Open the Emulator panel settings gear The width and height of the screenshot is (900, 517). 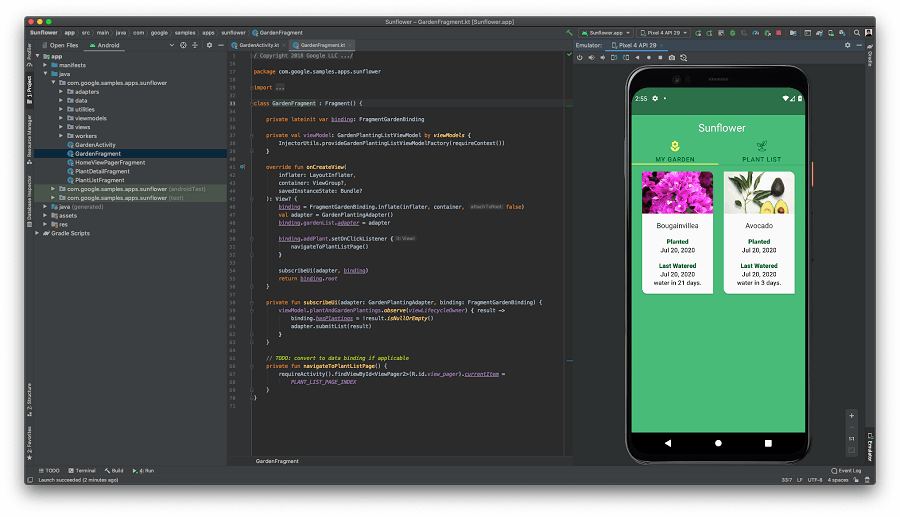pos(848,45)
